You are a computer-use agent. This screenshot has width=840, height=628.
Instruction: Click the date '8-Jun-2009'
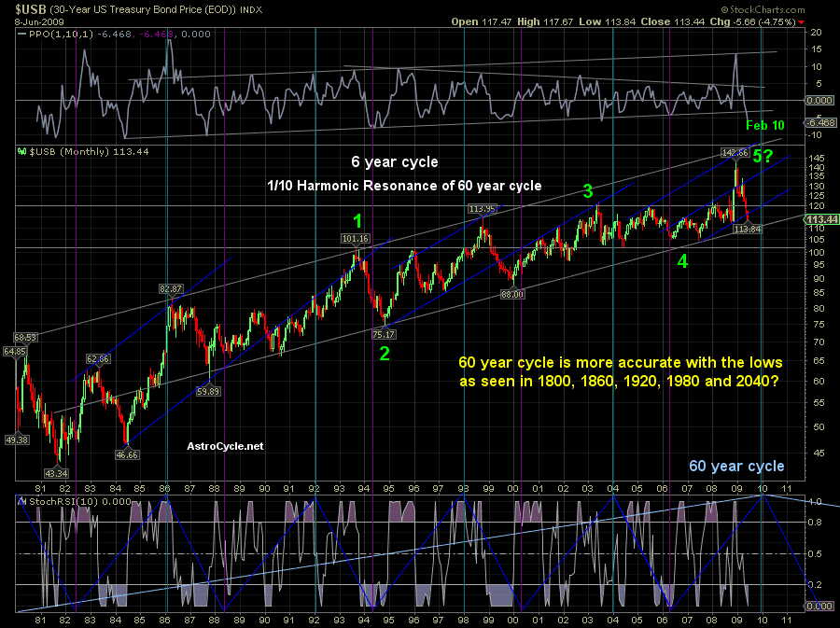(x=39, y=22)
